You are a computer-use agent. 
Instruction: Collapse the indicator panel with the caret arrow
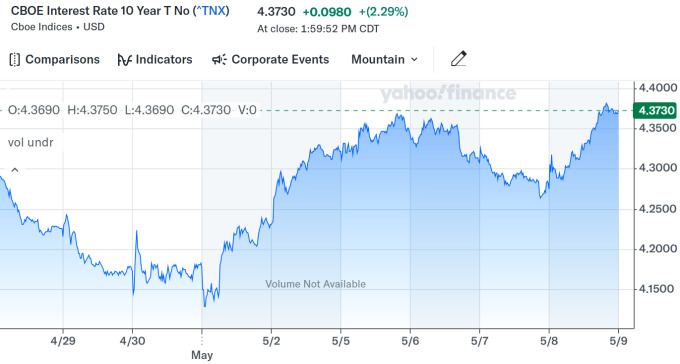pos(15,170)
